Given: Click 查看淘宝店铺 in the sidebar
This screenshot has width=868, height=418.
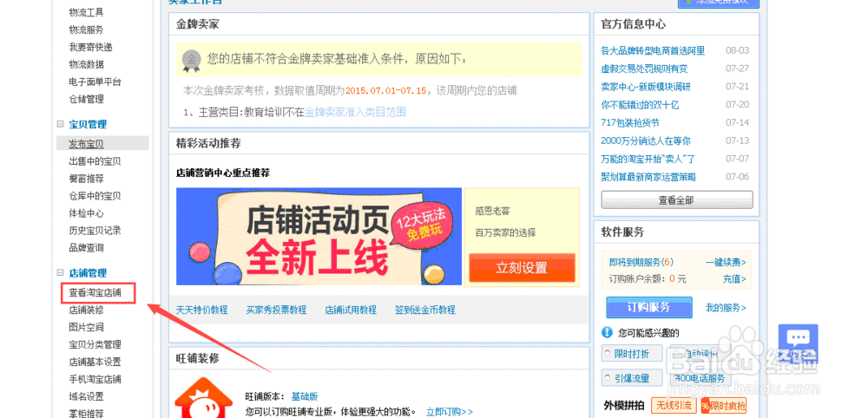Looking at the screenshot, I should point(95,292).
